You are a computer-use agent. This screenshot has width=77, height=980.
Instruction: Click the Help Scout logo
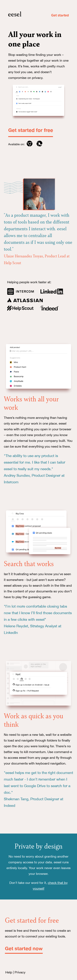pos(20,308)
